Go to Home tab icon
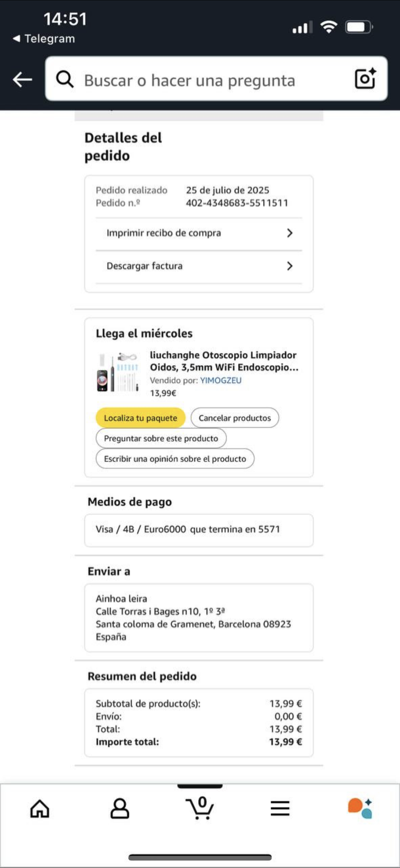400x868 pixels. click(x=40, y=809)
